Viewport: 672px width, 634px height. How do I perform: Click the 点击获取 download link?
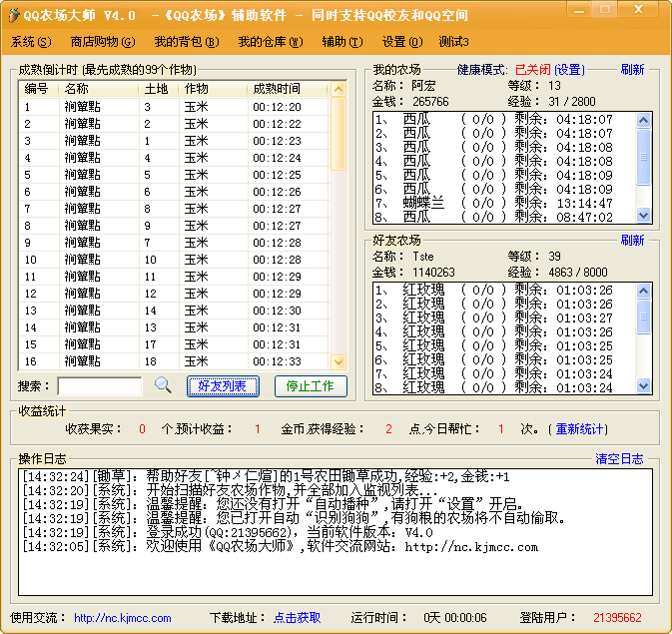point(298,618)
